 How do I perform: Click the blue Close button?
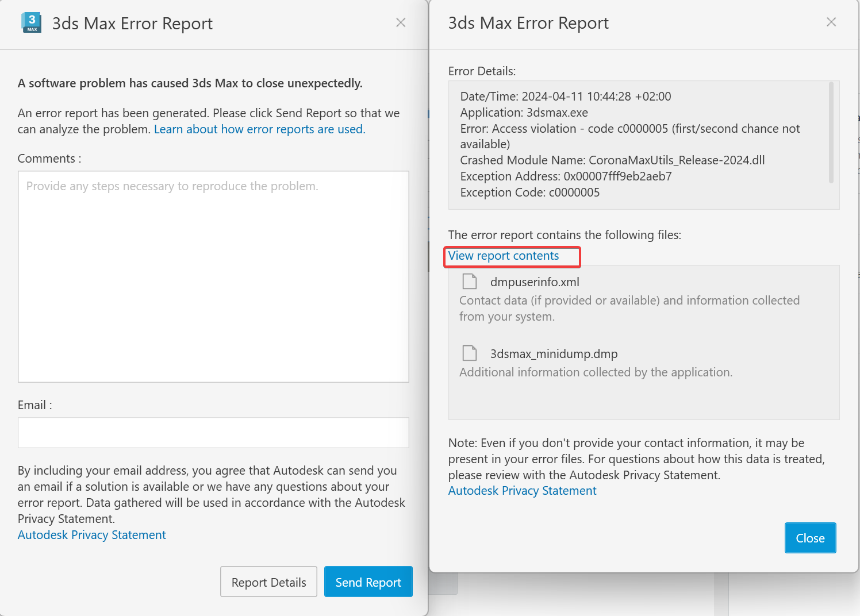pyautogui.click(x=810, y=538)
